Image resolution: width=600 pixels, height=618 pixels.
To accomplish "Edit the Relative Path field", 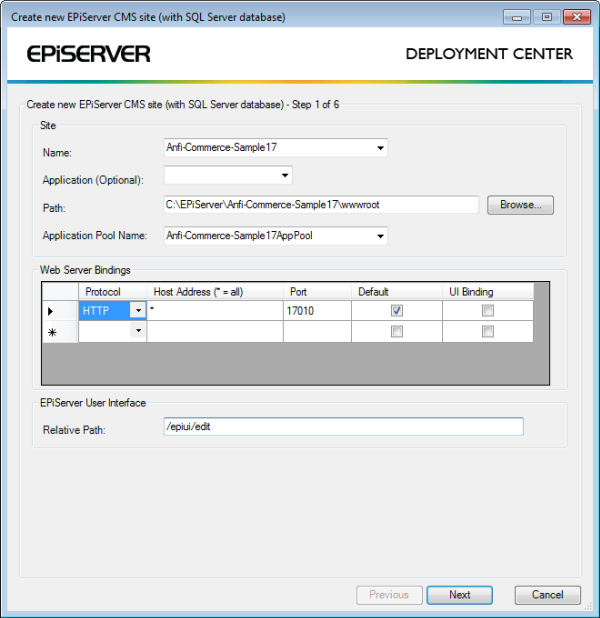I will tap(343, 427).
